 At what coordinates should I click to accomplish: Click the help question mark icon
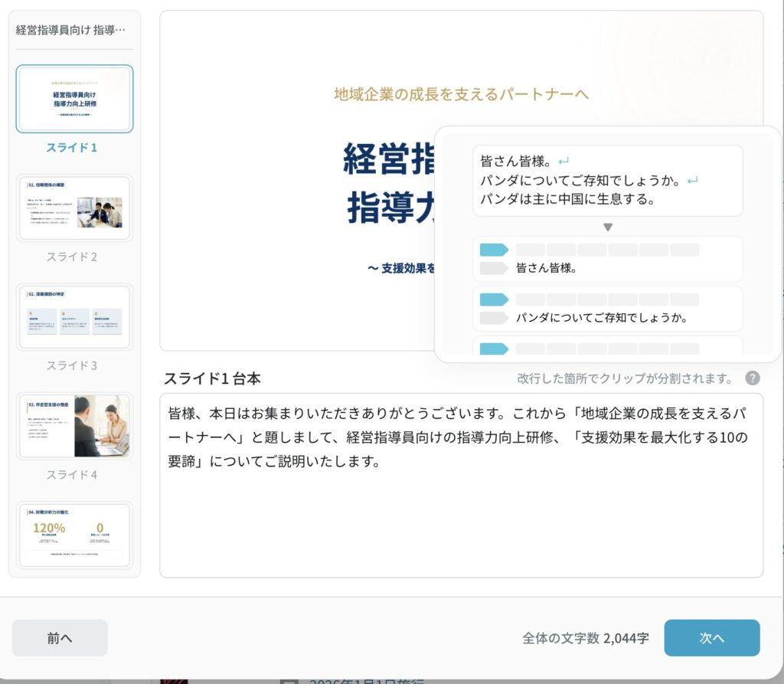click(x=753, y=378)
